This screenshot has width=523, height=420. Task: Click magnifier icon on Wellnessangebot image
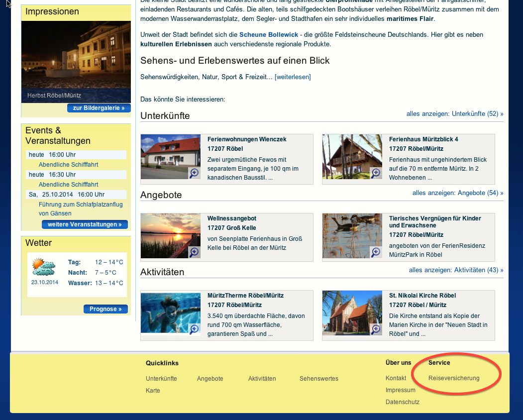(x=194, y=252)
